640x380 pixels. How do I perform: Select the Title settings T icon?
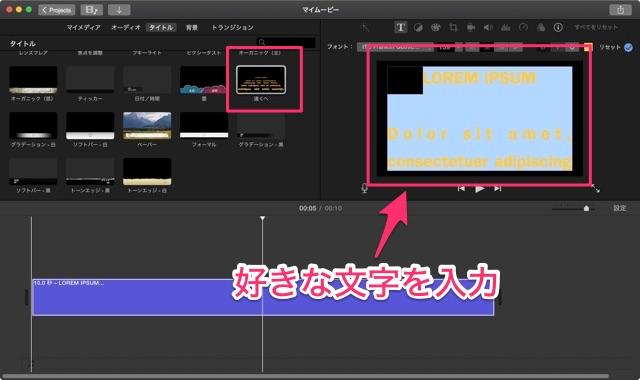click(x=400, y=27)
